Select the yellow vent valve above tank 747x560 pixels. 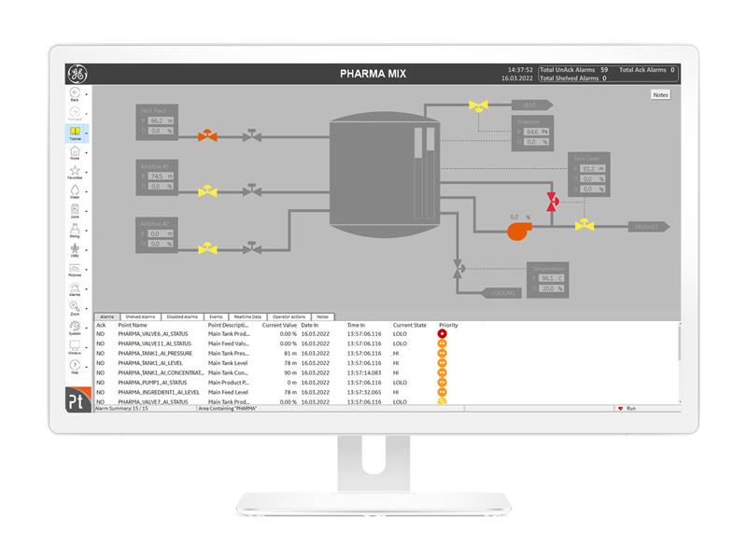(478, 105)
